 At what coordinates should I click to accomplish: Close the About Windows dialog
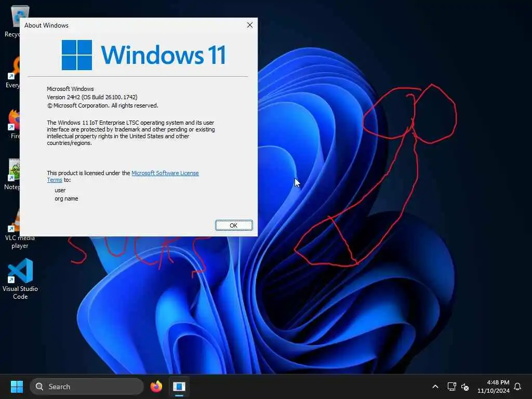(x=250, y=25)
